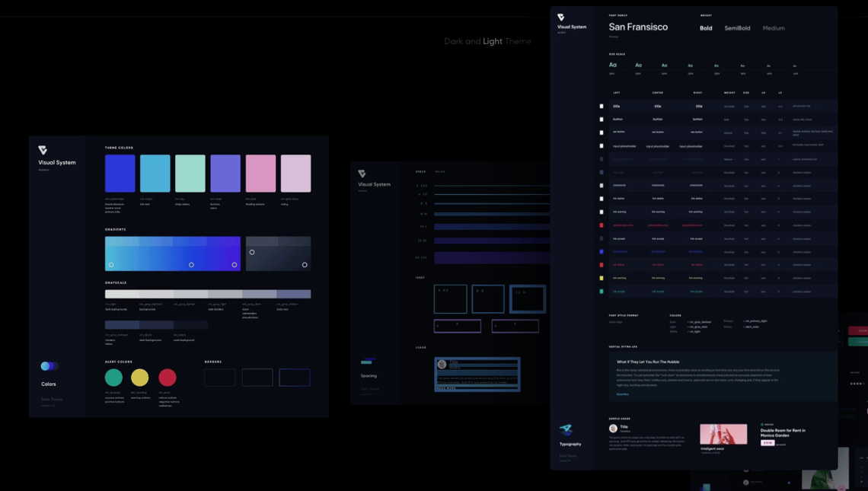Click the Visual System logo in colors panel
The width and height of the screenshot is (868, 491).
tap(43, 151)
